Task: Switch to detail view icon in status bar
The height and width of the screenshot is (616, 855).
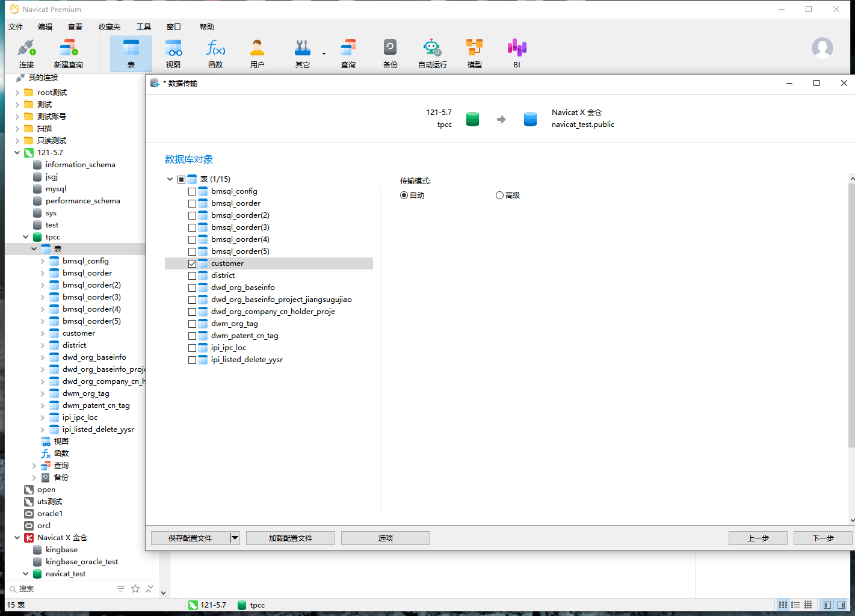Action: pos(808,605)
